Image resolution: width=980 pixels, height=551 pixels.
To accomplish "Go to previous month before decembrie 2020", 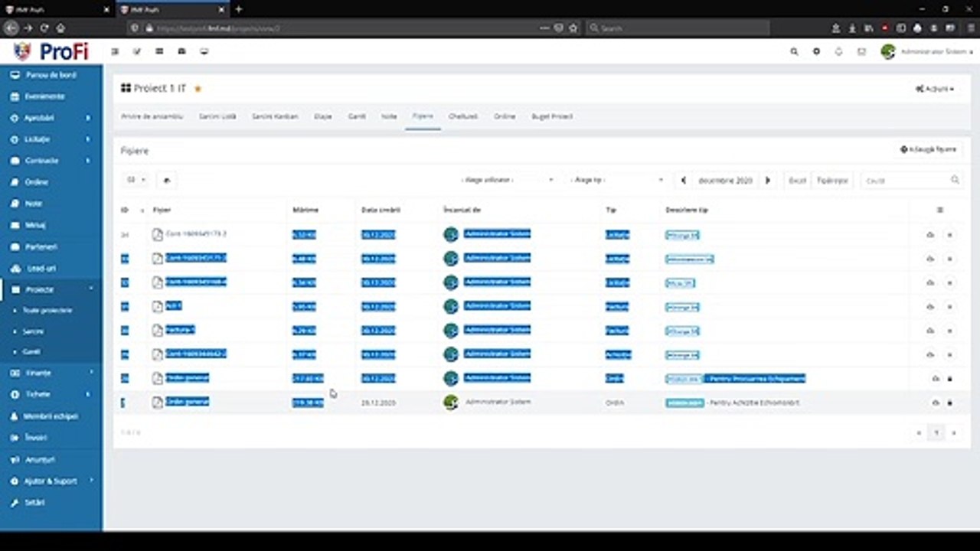I will [x=684, y=181].
